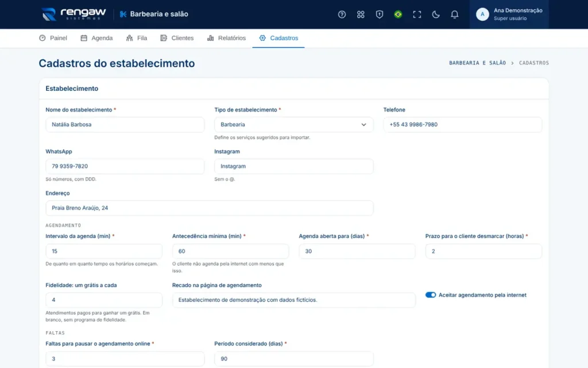Open Tipo de estabelecimento dropdown
This screenshot has width=588, height=368.
coord(293,125)
